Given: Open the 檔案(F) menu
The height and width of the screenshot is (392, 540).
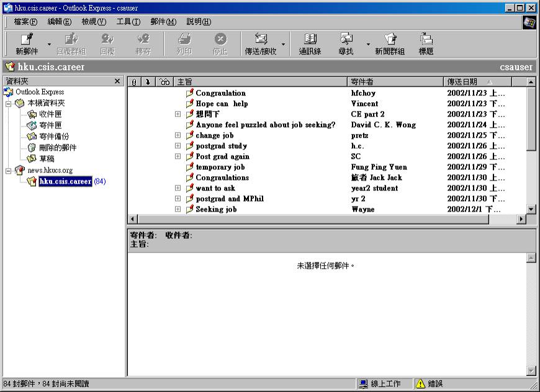Looking at the screenshot, I should pos(25,22).
